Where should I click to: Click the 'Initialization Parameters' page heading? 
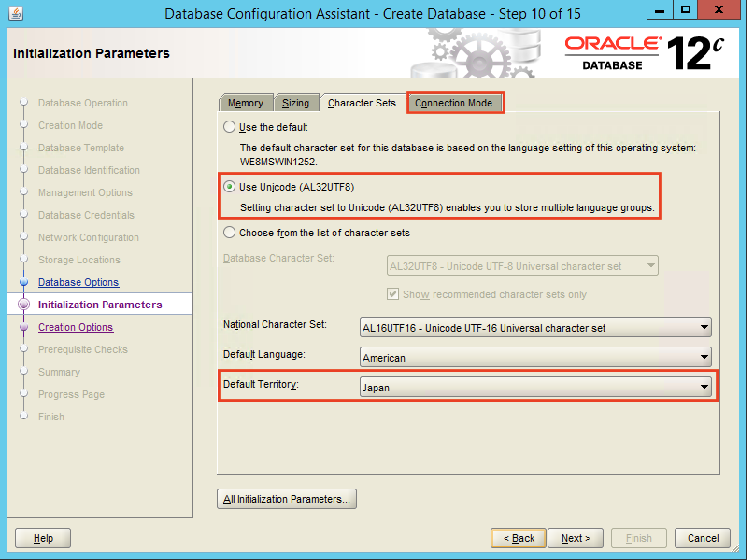(x=92, y=53)
